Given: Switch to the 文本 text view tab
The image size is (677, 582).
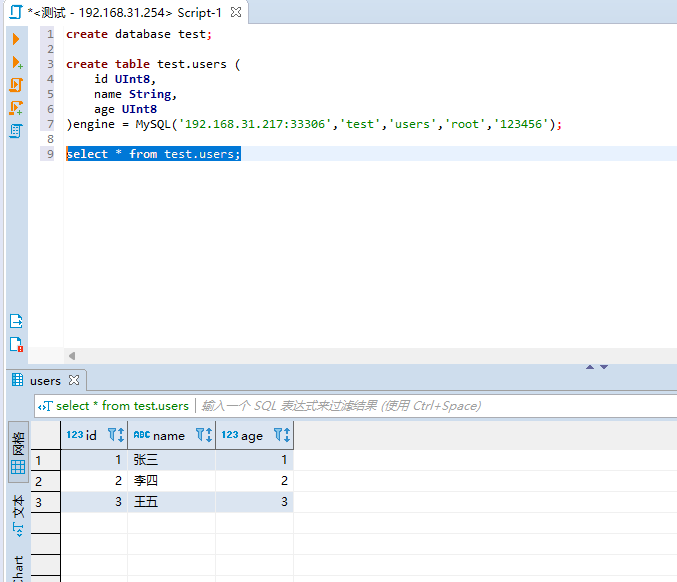Looking at the screenshot, I should [x=18, y=516].
